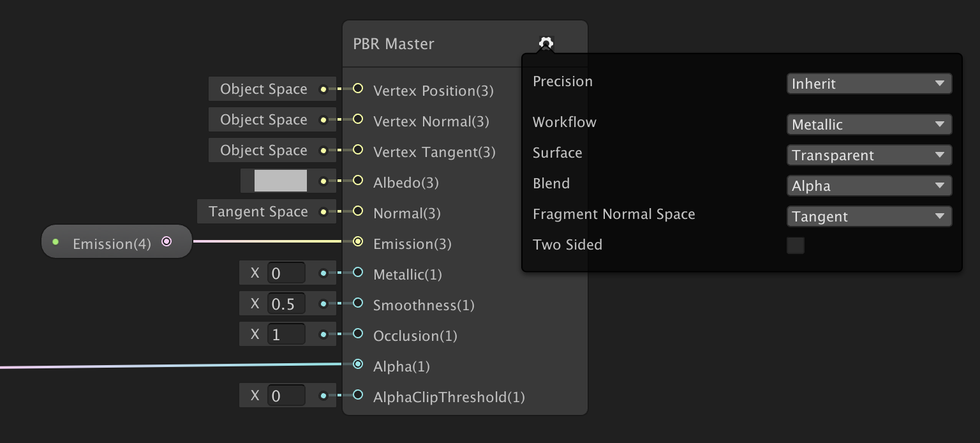Click the Tangent Space label for Normal
Screen dimensions: 980x443
(x=258, y=212)
